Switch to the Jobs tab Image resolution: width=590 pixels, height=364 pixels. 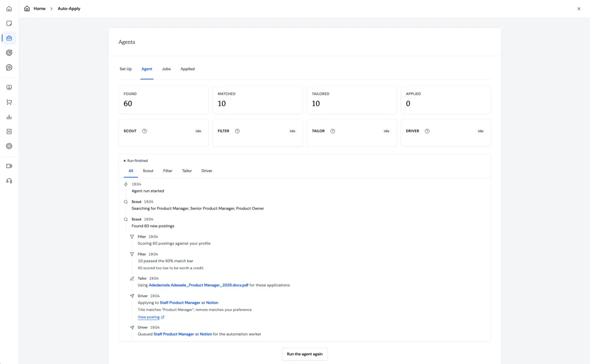click(166, 69)
